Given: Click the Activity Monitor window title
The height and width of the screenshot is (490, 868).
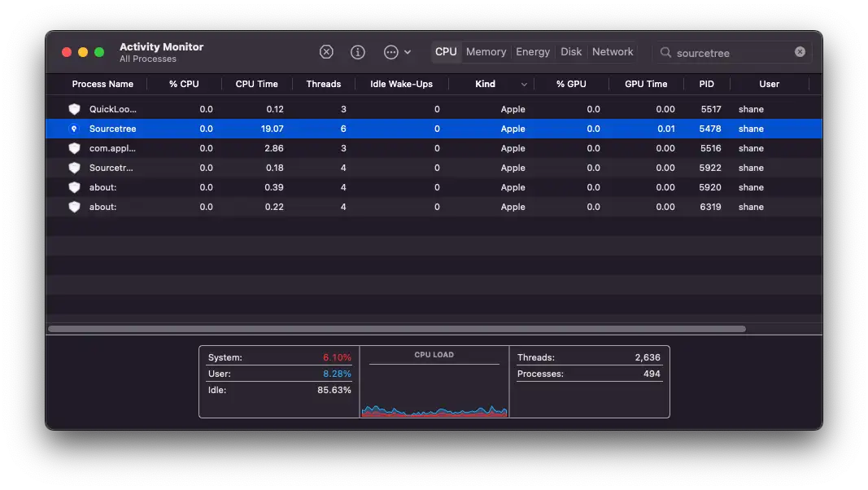Looking at the screenshot, I should click(161, 46).
